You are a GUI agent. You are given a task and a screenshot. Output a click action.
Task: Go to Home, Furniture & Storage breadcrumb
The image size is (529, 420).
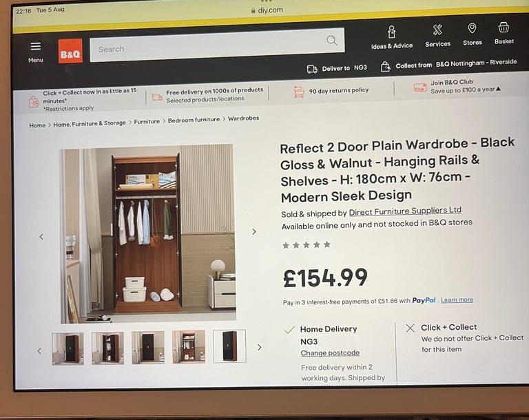click(x=90, y=124)
